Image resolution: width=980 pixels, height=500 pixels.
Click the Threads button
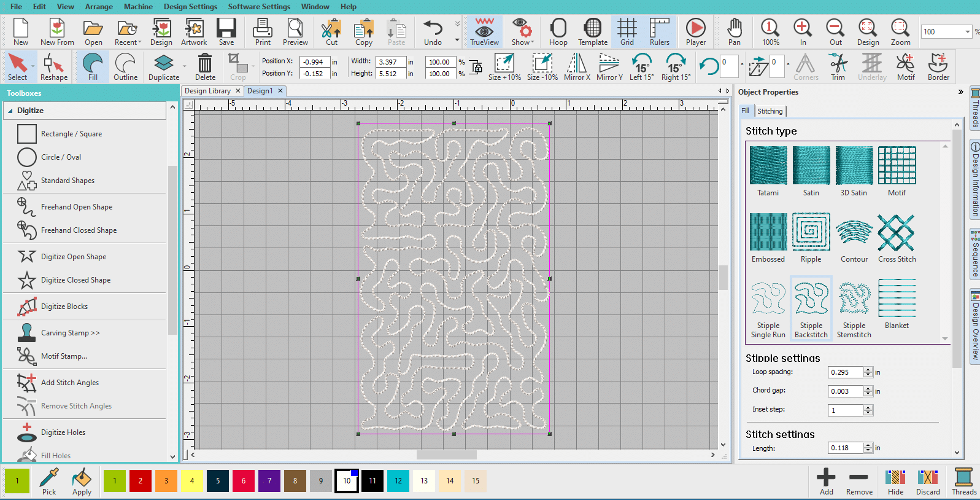tap(964, 482)
